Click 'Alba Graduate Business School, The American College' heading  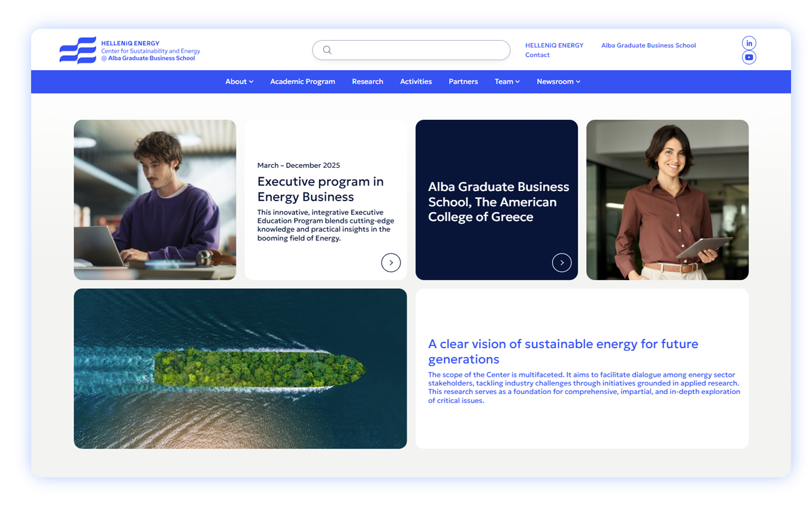[499, 202]
